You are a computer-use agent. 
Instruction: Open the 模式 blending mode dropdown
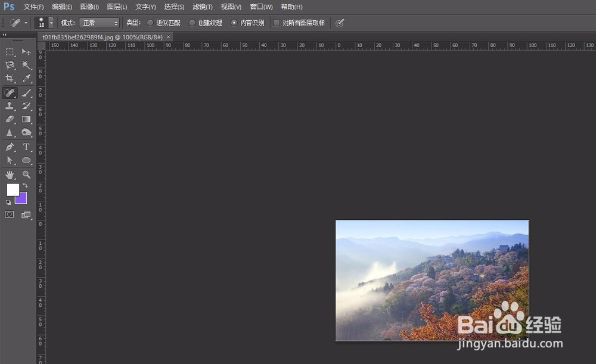tap(99, 23)
